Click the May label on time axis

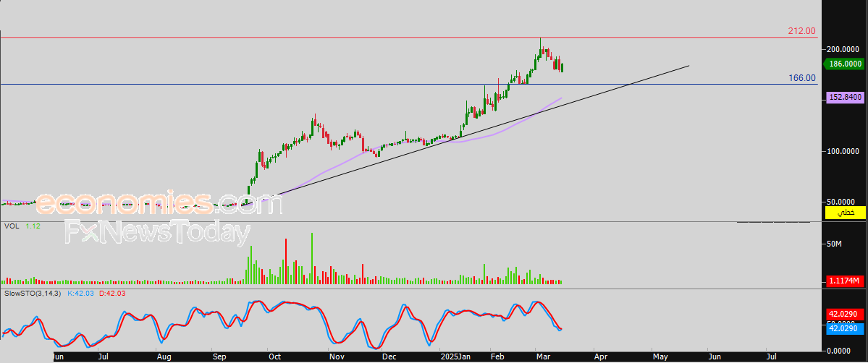coord(660,357)
